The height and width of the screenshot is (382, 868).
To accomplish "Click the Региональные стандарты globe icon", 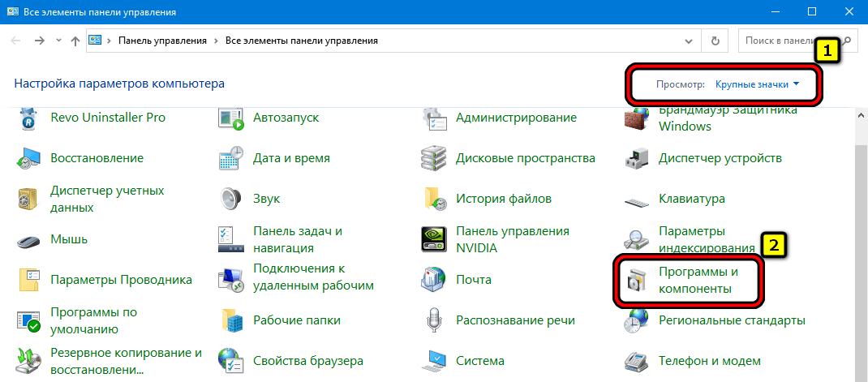I will pos(636,320).
